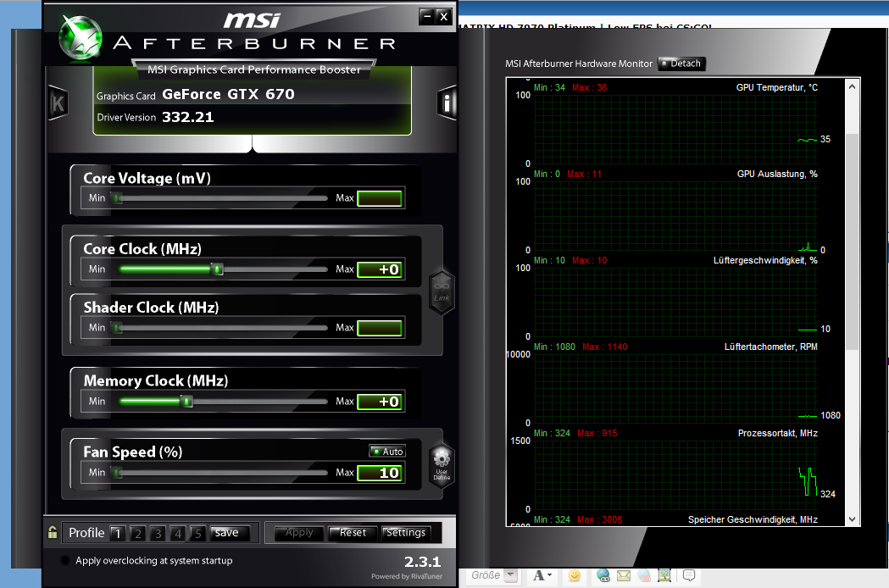Select profile slot 4
The width and height of the screenshot is (889, 588).
point(177,533)
